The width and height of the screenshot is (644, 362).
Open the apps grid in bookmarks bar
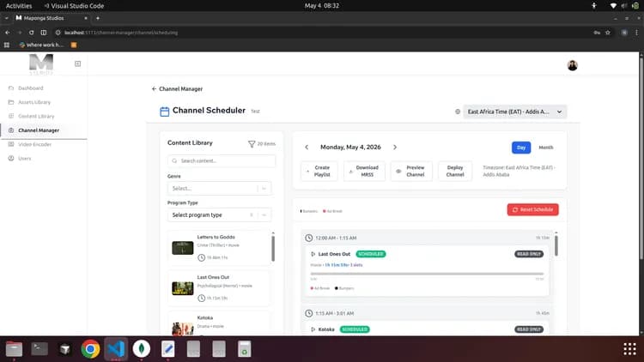7,45
